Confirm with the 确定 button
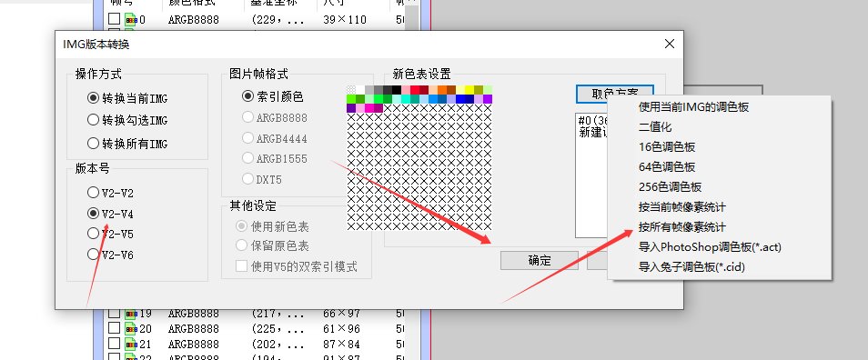This screenshot has width=868, height=360. (540, 260)
